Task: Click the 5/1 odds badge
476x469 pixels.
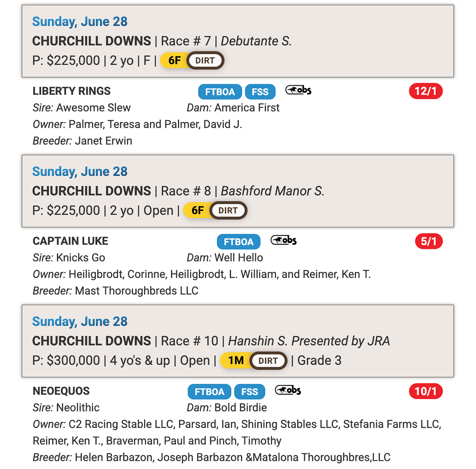Action: pos(429,241)
